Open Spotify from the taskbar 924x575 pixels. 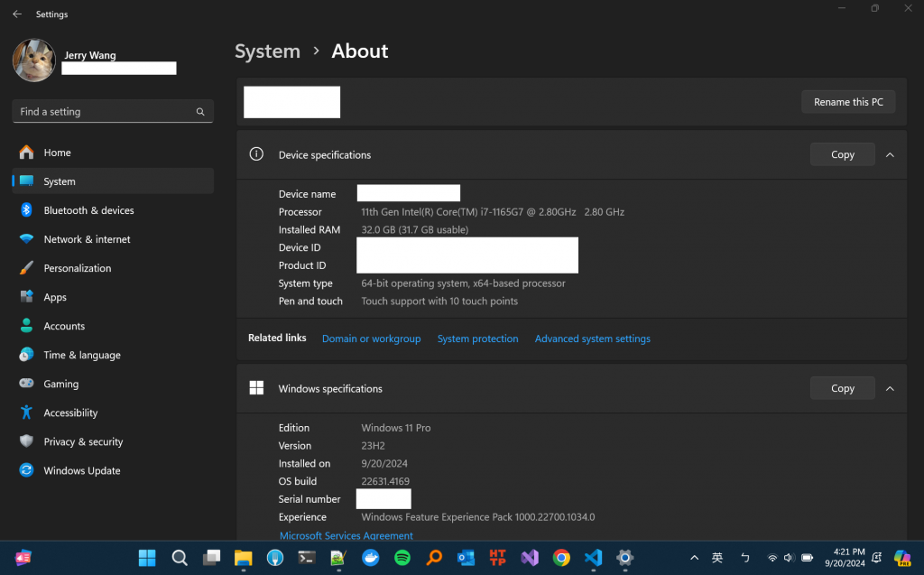tap(402, 557)
